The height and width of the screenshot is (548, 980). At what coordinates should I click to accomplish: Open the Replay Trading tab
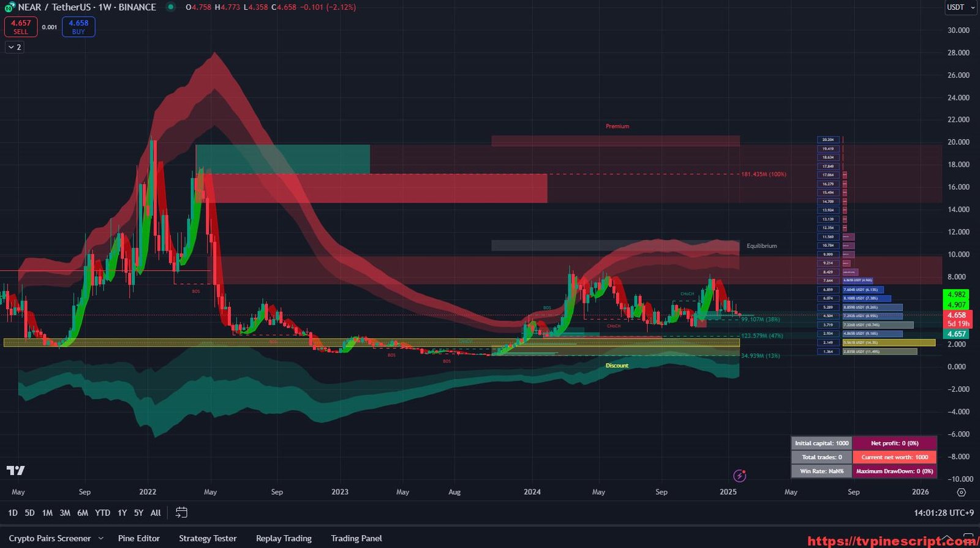284,538
